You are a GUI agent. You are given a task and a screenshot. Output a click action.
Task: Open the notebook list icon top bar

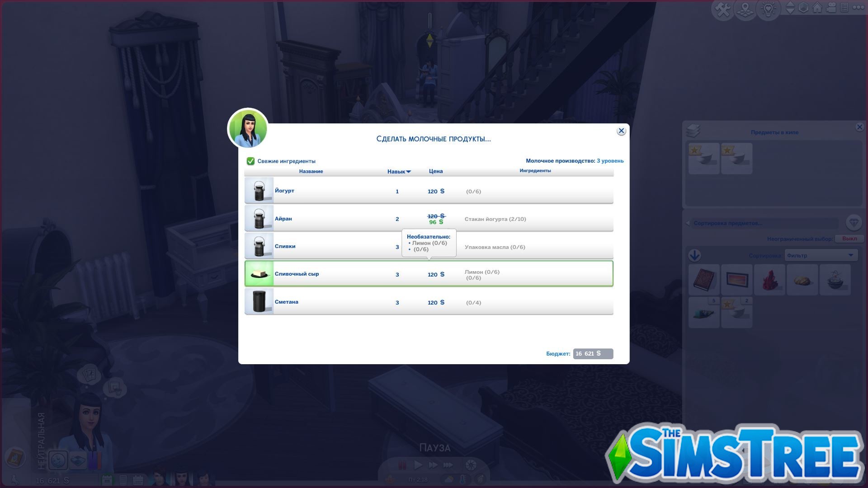(x=844, y=8)
